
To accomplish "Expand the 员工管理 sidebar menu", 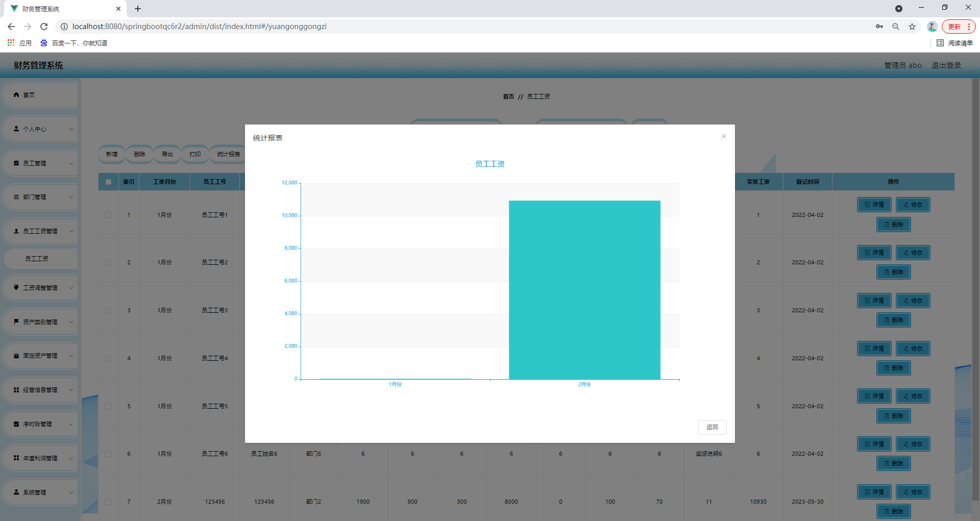I will pyautogui.click(x=40, y=163).
